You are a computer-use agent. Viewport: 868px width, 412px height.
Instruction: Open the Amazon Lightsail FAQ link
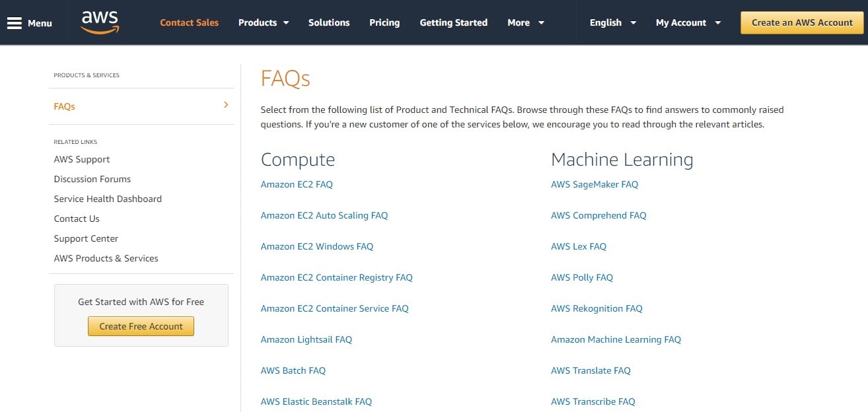point(307,339)
